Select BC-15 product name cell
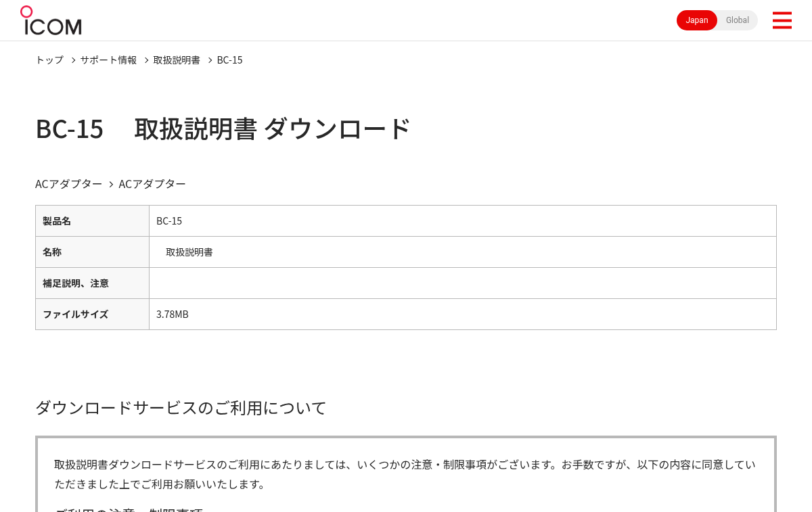Viewport: 812px width, 512px height. (463, 220)
